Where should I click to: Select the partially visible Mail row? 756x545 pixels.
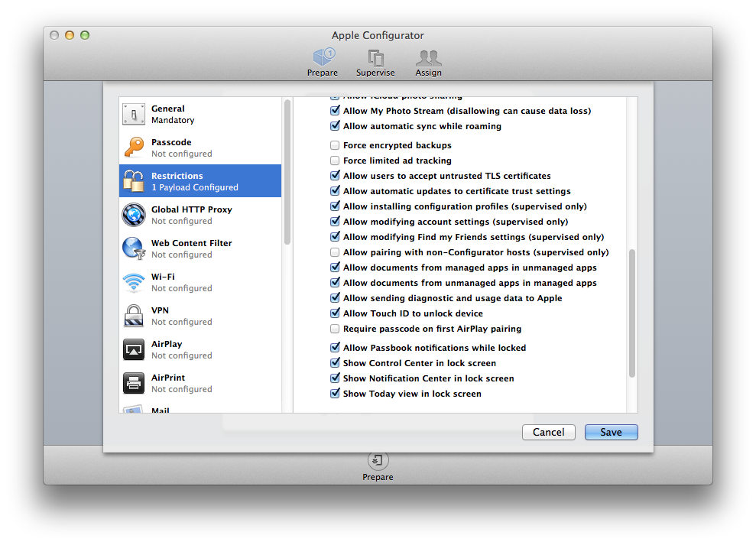(200, 409)
